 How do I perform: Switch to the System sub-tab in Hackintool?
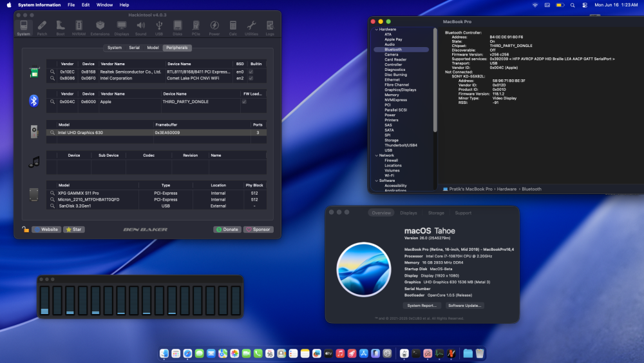115,48
